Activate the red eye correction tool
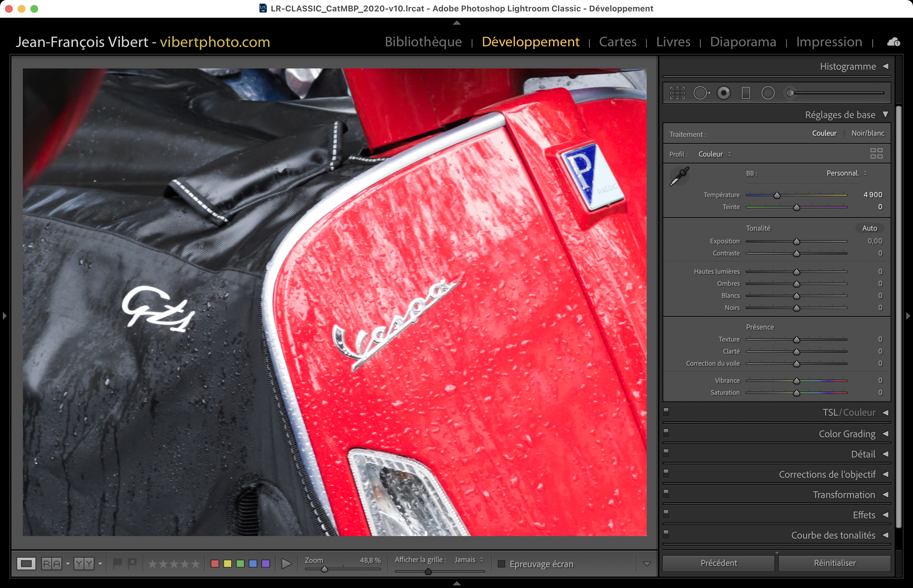The image size is (913, 588). tap(723, 93)
